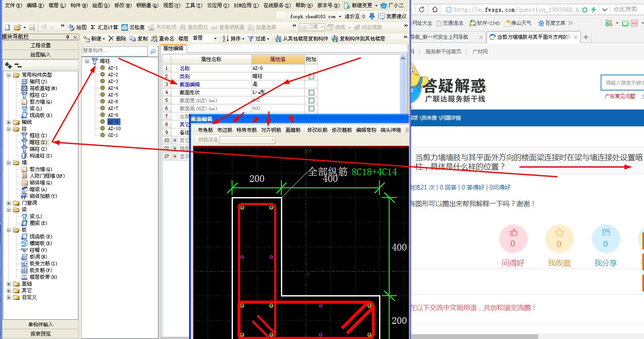Collapse the 柱 tree folder
644x339 pixels.
pos(9,129)
